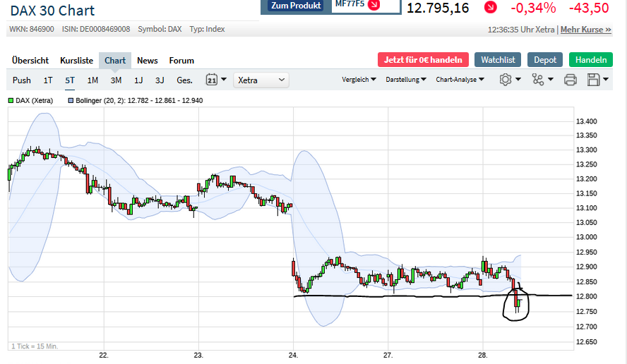Click the red down-trend icon beside 12.795,16
Viewport: 627px width, 364px height.
pos(490,7)
